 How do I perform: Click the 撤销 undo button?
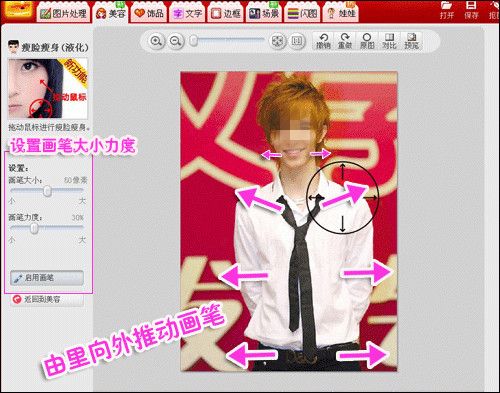coord(323,41)
